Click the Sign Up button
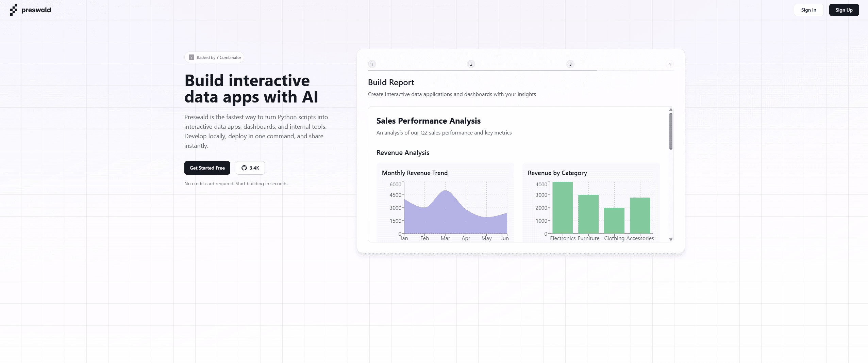Screen dimensions: 868x363 (844, 10)
